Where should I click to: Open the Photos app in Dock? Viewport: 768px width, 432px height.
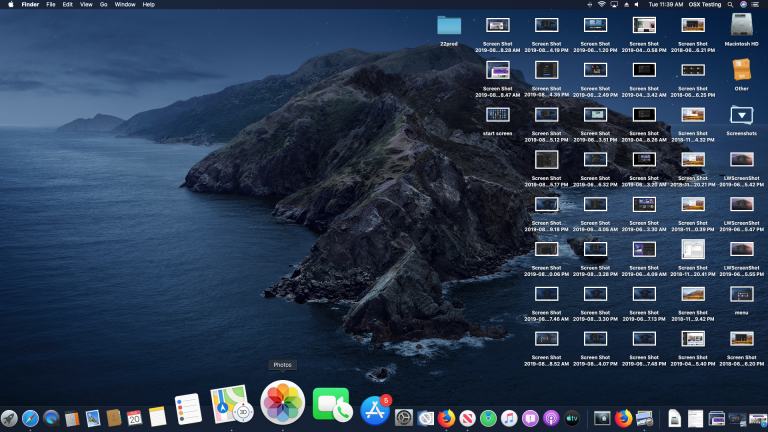click(283, 403)
